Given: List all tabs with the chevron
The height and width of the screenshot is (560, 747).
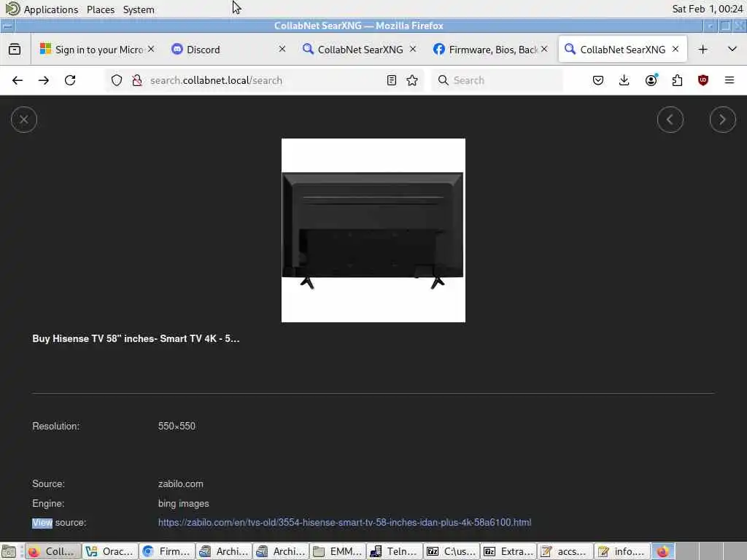Looking at the screenshot, I should pyautogui.click(x=732, y=49).
